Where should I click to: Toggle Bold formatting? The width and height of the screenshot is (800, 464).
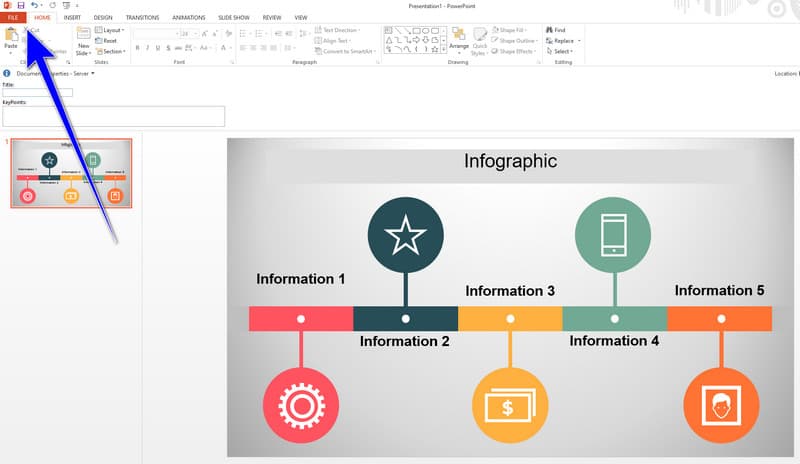(137, 48)
